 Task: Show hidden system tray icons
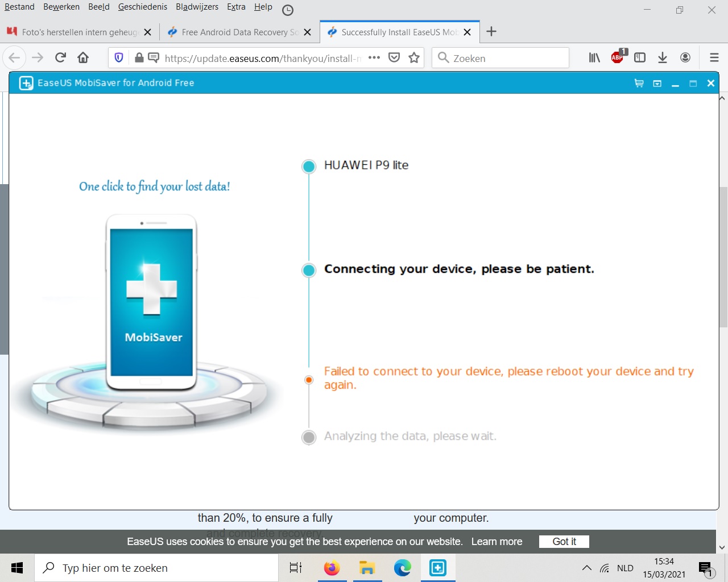[587, 568]
